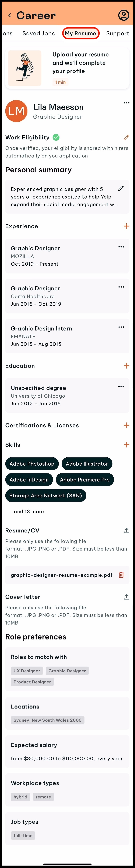Add a Certifications & Licenses entry
Image resolution: width=135 pixels, height=868 pixels.
pyautogui.click(x=126, y=425)
